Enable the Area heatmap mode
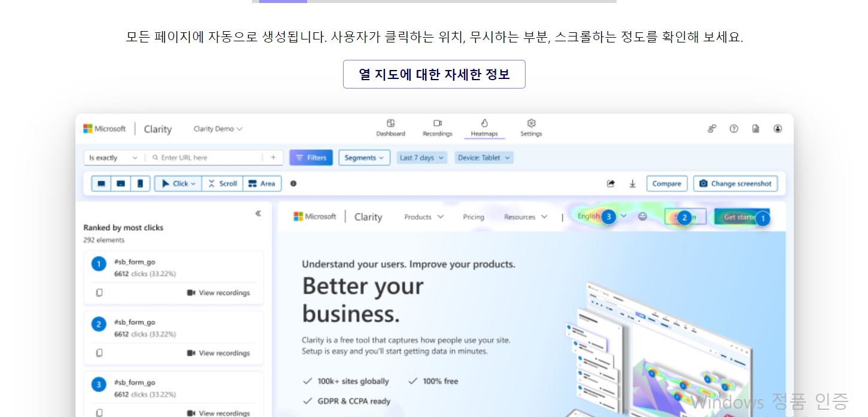The height and width of the screenshot is (417, 868). (262, 184)
